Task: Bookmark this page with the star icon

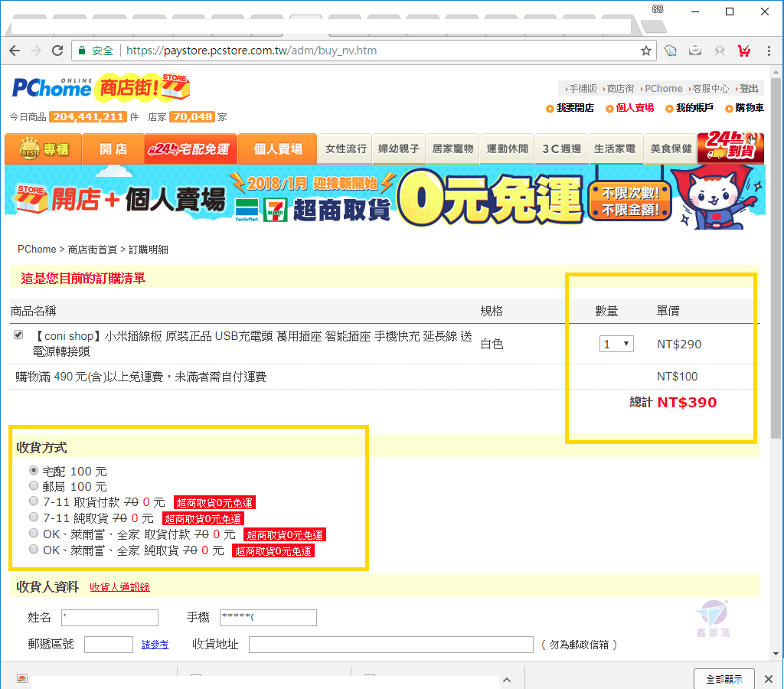Action: pyautogui.click(x=646, y=51)
